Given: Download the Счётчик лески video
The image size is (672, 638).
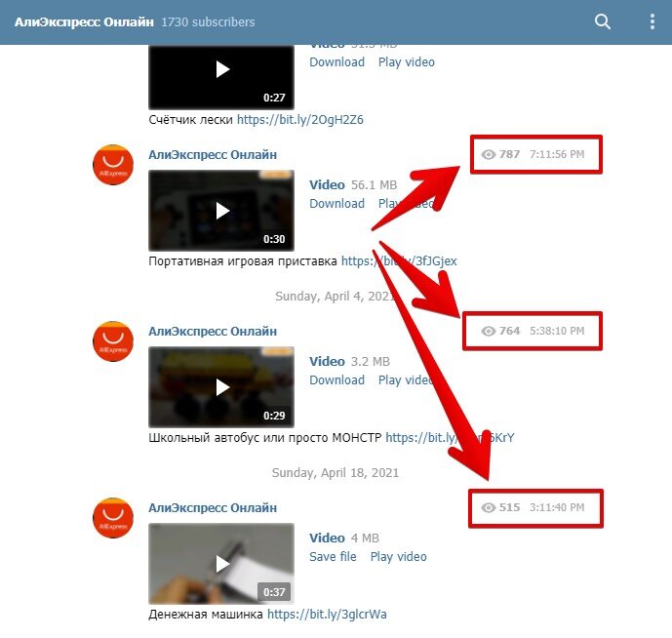Looking at the screenshot, I should coord(336,62).
